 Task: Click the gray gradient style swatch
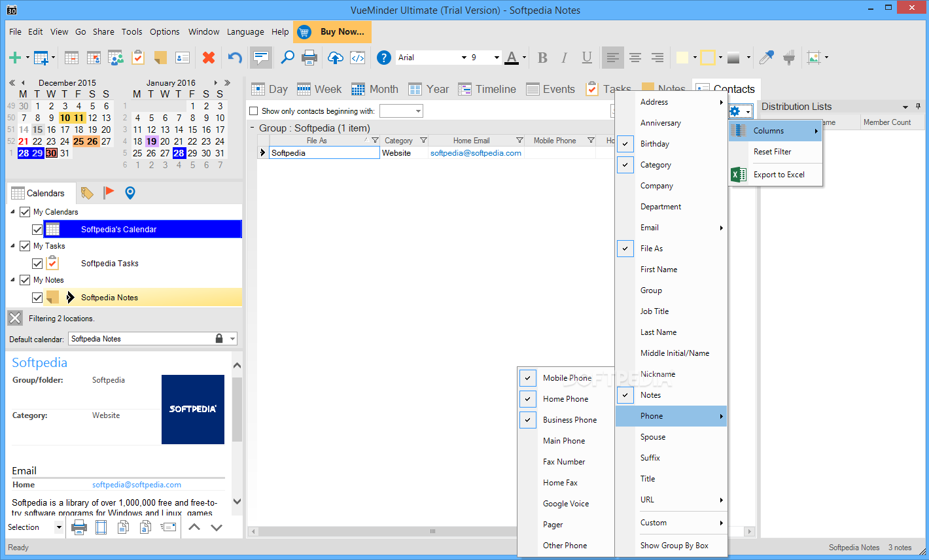coord(733,58)
